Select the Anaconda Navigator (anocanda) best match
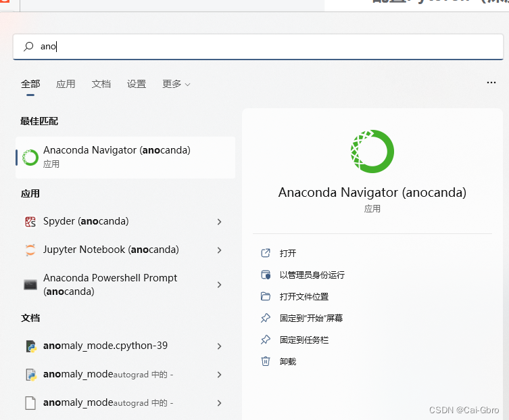Viewport: 509px width, 420px height. coord(125,157)
